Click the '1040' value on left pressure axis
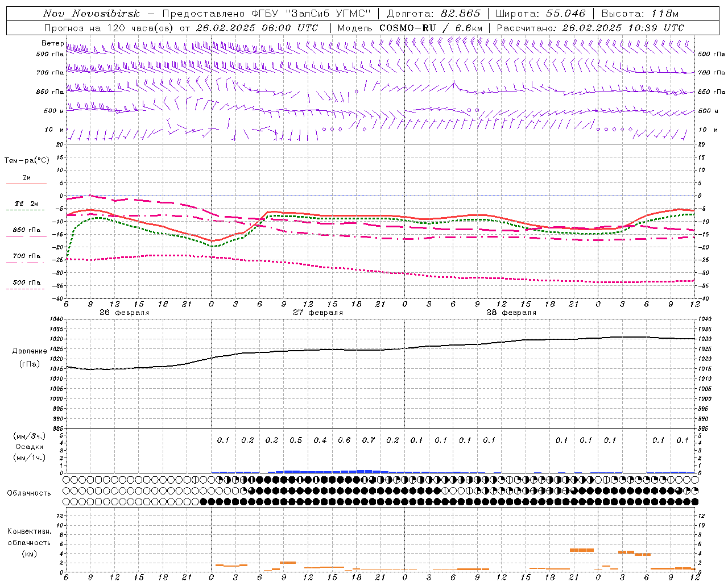 (x=57, y=320)
